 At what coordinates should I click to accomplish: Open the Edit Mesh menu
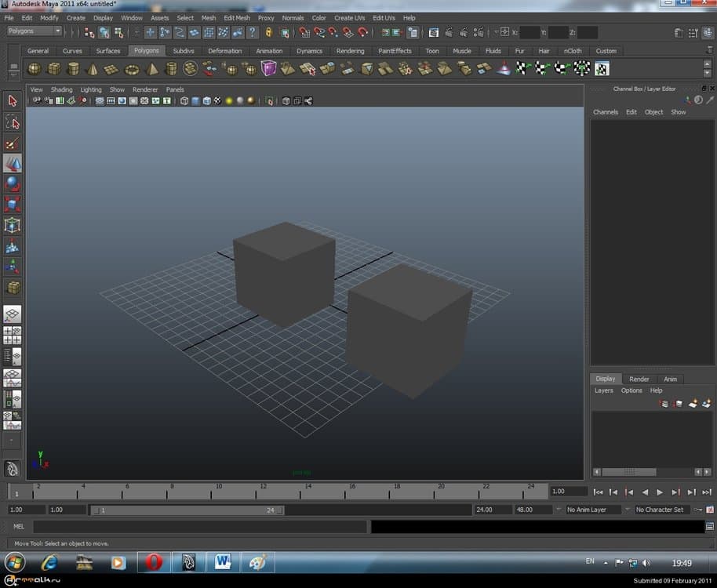(x=236, y=18)
